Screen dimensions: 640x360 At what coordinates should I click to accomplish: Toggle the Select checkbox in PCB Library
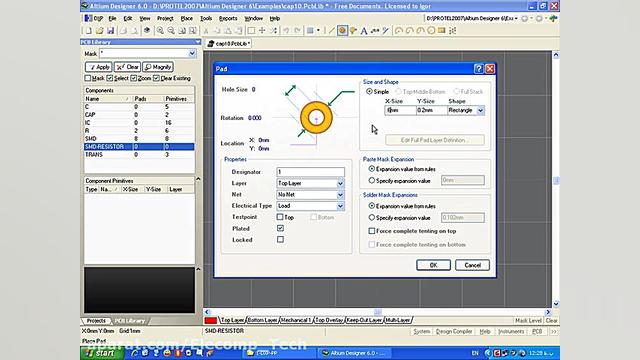click(x=109, y=78)
